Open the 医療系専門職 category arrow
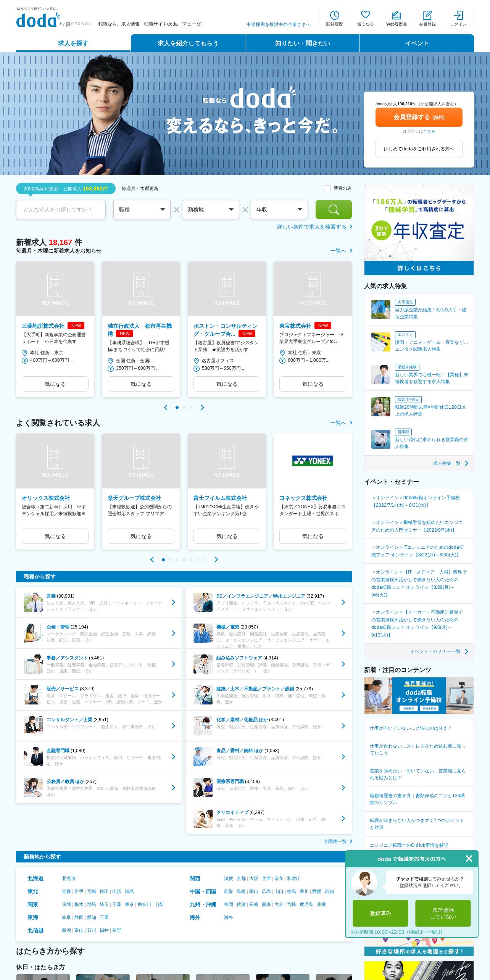 click(343, 788)
